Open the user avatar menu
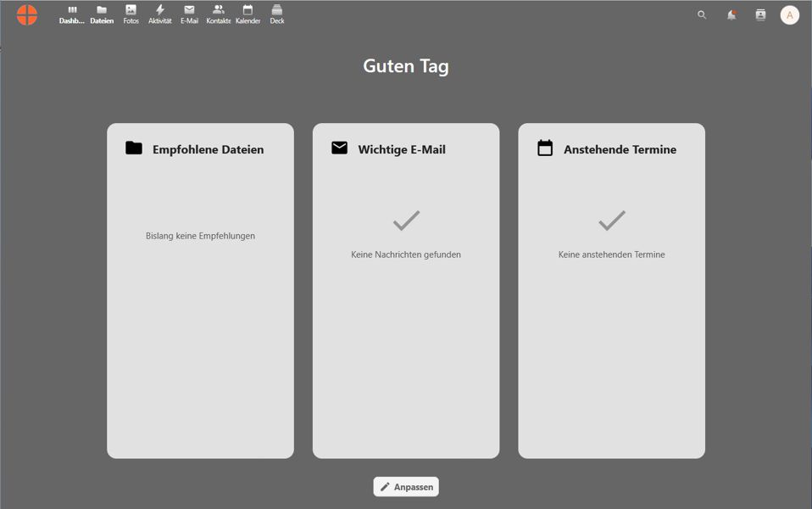The image size is (812, 509). click(790, 15)
